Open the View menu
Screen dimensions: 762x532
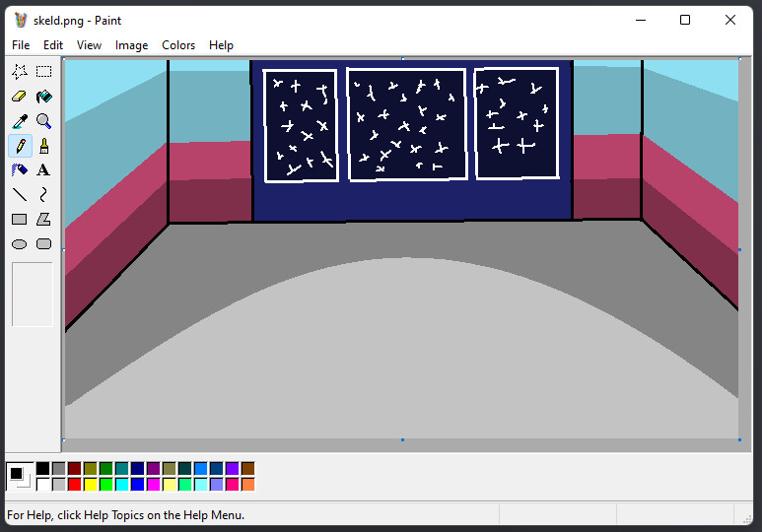tap(89, 45)
